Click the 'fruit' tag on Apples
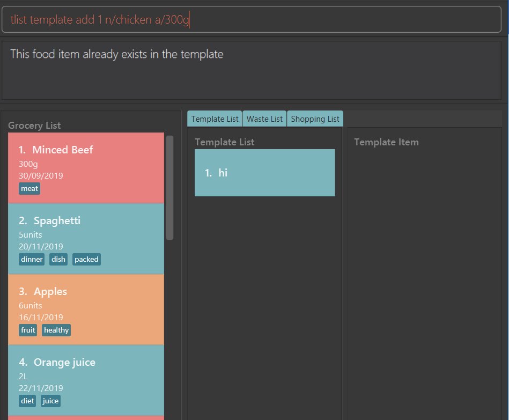The height and width of the screenshot is (420, 509). (28, 330)
